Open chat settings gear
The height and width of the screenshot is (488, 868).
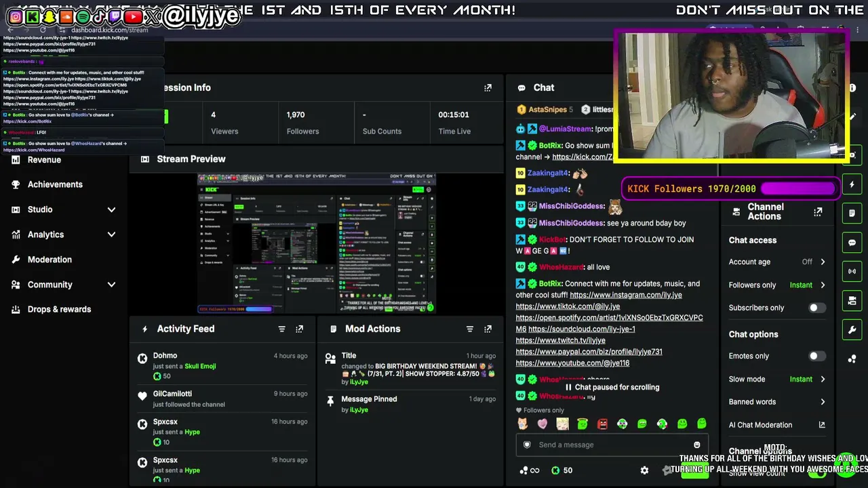(644, 470)
